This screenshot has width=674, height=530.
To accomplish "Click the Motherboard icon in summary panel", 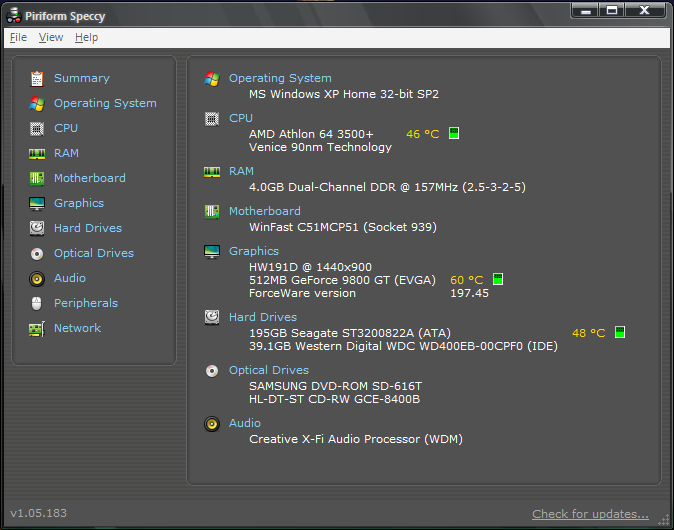I will click(x=212, y=211).
